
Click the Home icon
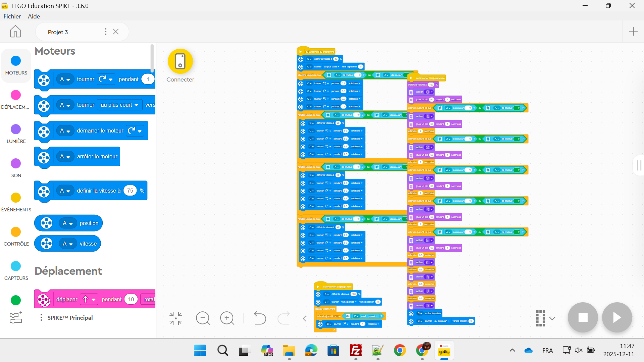pyautogui.click(x=15, y=32)
